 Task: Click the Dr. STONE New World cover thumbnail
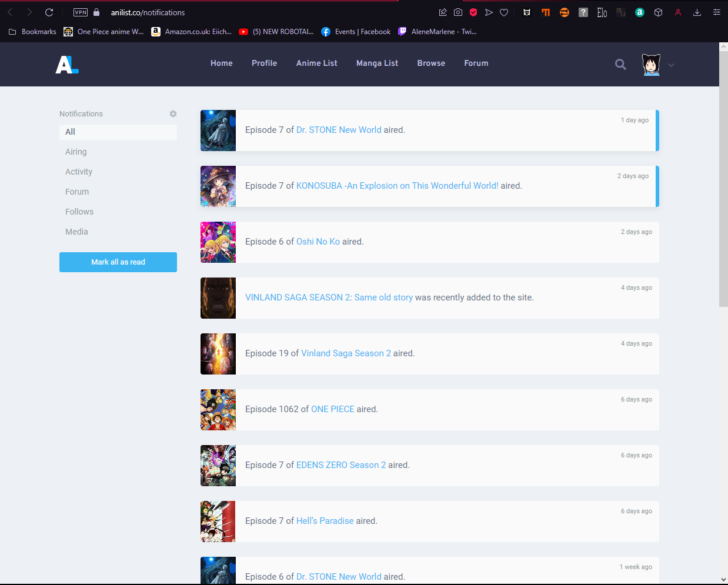pos(218,131)
